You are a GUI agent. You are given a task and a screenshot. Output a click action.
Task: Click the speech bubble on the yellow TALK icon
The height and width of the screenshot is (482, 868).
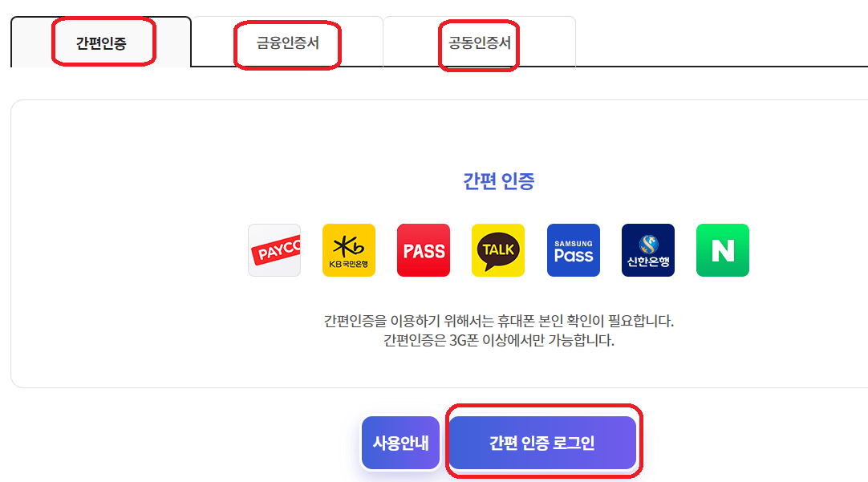[498, 251]
